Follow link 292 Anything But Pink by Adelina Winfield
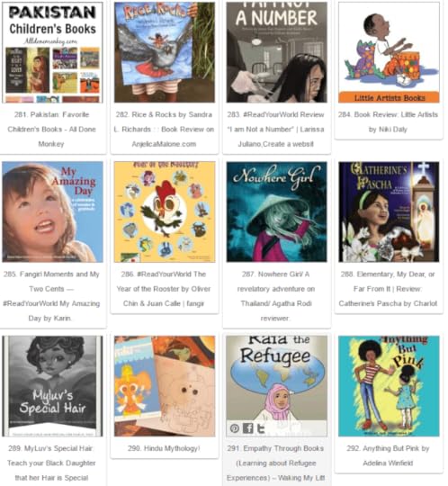The image size is (448, 486). tap(388, 455)
